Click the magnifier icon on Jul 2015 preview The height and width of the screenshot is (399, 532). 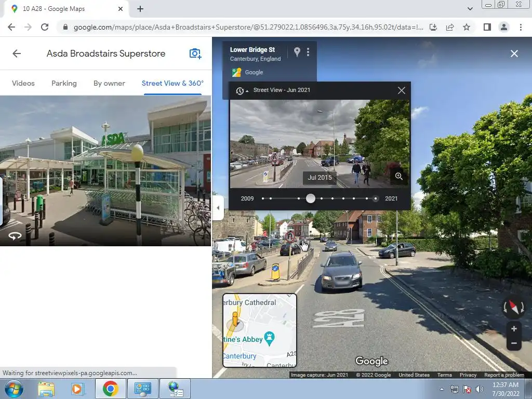point(398,176)
